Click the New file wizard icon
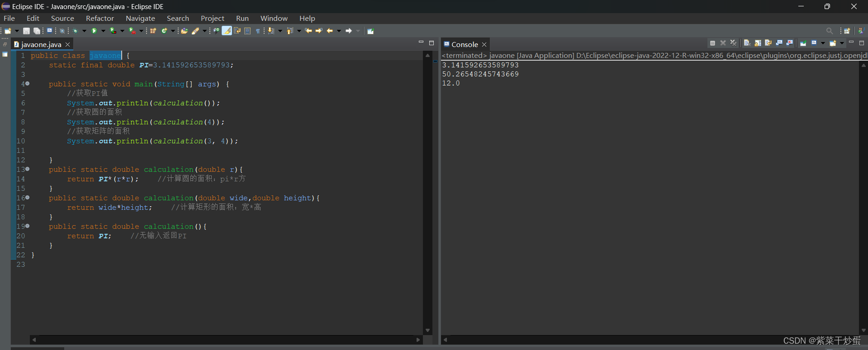Viewport: 868px width, 350px height. tap(8, 31)
